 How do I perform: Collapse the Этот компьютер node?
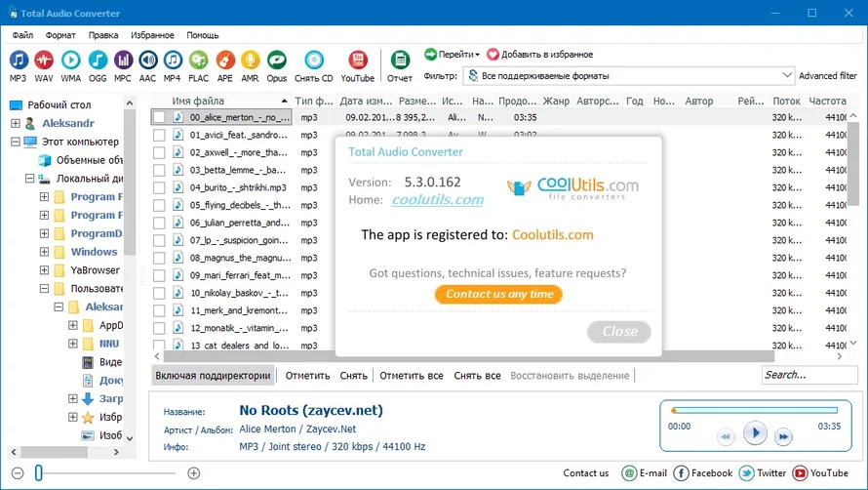tap(16, 142)
